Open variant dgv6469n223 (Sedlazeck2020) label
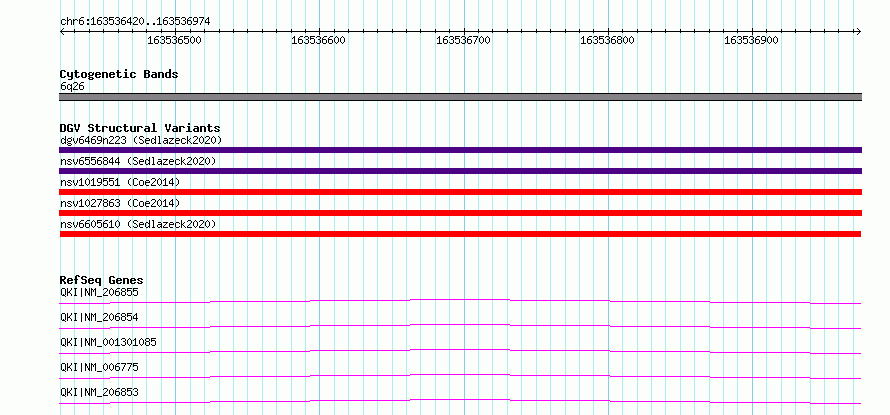This screenshot has width=890, height=415. click(x=141, y=140)
